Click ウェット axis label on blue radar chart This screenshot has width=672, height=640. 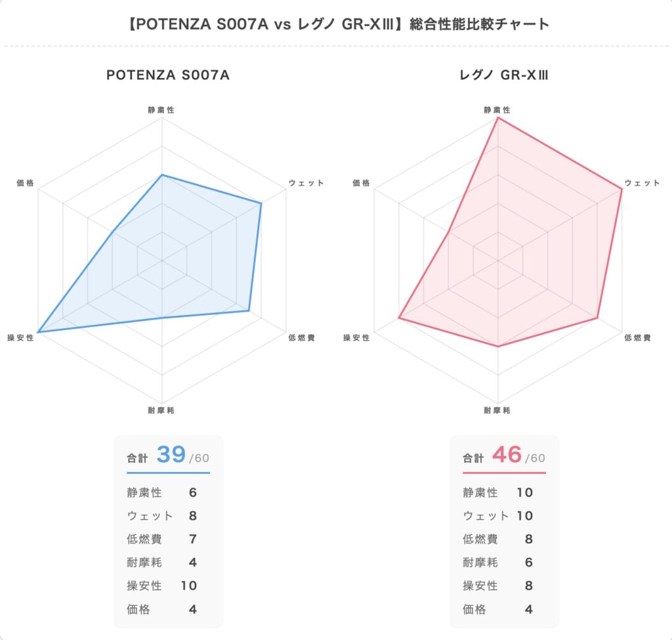306,183
